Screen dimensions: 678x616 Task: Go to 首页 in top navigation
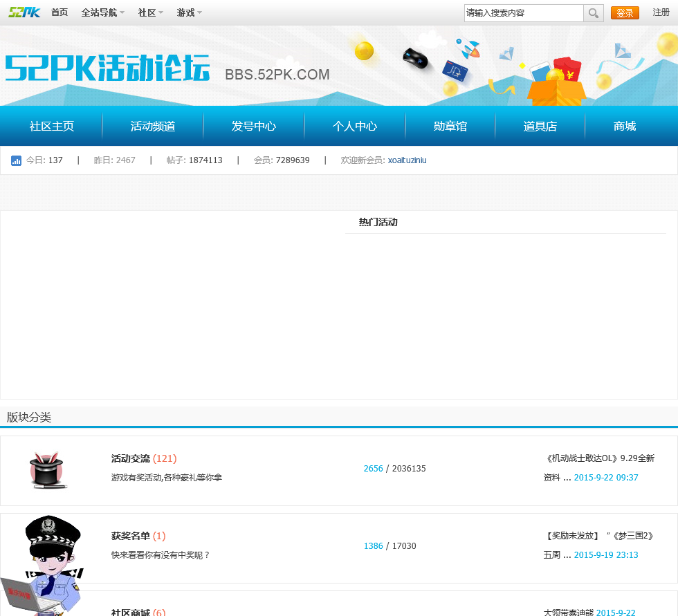point(59,12)
